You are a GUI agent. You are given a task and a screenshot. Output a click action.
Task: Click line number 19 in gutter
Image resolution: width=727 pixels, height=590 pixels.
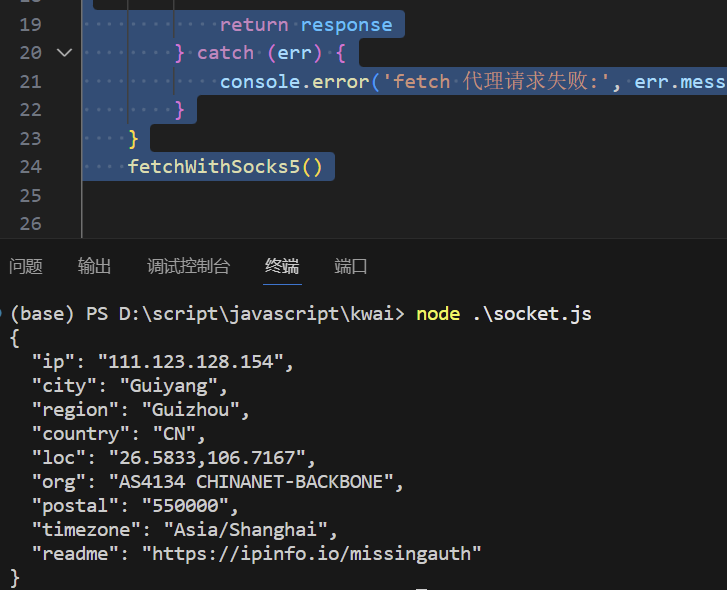pos(30,24)
